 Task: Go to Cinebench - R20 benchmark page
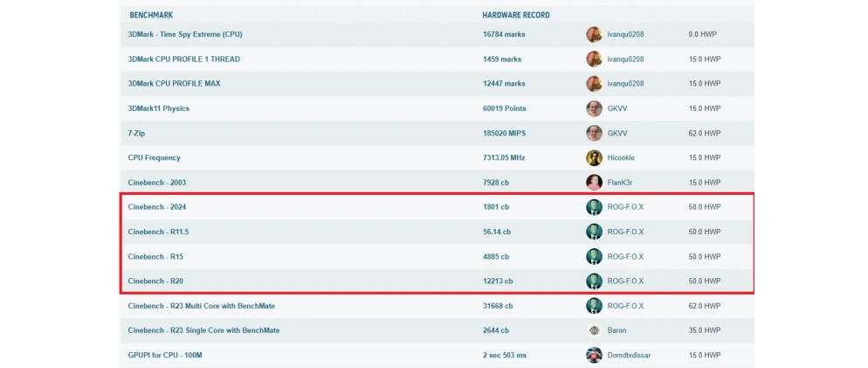point(155,281)
